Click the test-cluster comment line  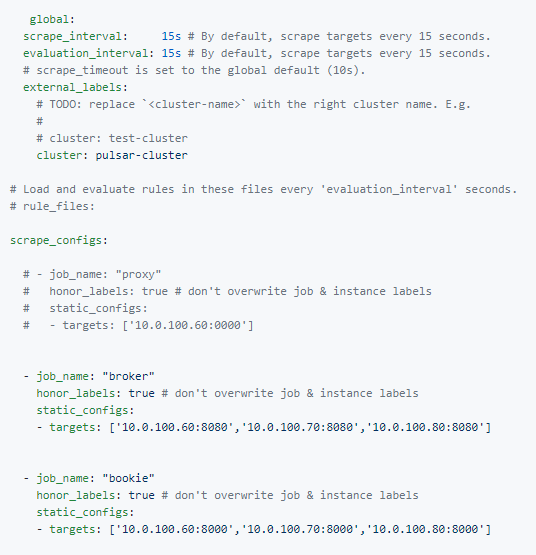[112, 138]
